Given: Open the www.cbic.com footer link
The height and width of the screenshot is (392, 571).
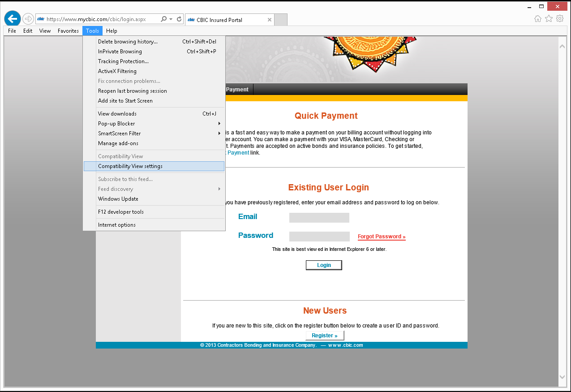Looking at the screenshot, I should click(x=346, y=345).
